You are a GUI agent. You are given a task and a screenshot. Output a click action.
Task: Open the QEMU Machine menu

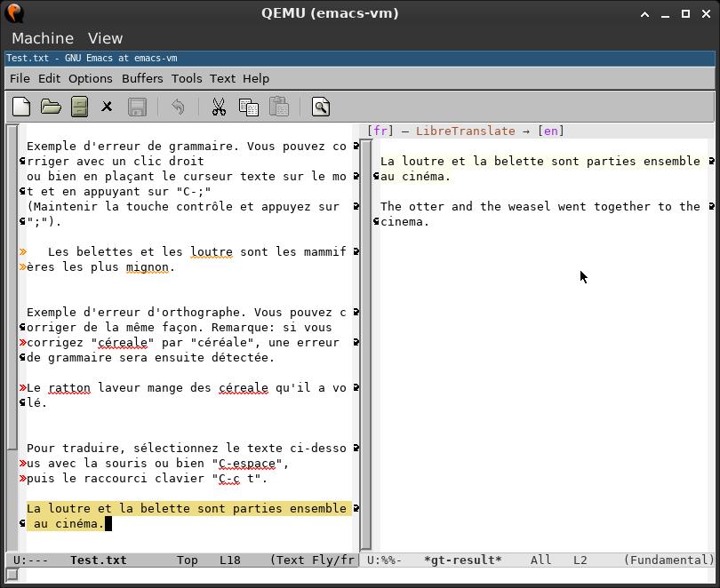point(43,38)
